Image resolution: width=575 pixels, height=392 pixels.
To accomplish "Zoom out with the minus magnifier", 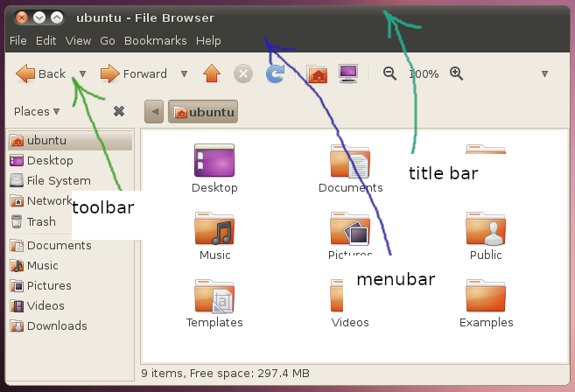I will [389, 73].
